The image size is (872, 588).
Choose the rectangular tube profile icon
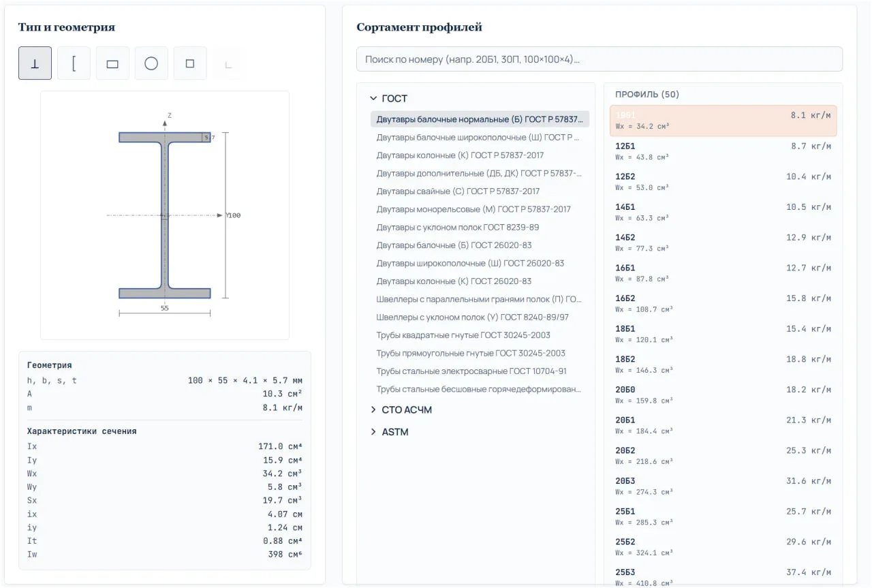pos(112,63)
